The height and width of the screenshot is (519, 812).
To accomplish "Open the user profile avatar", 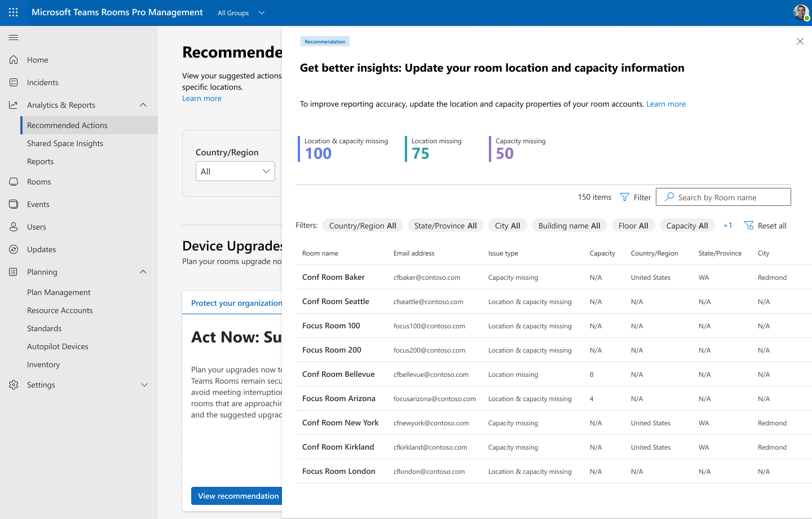I will pyautogui.click(x=801, y=12).
